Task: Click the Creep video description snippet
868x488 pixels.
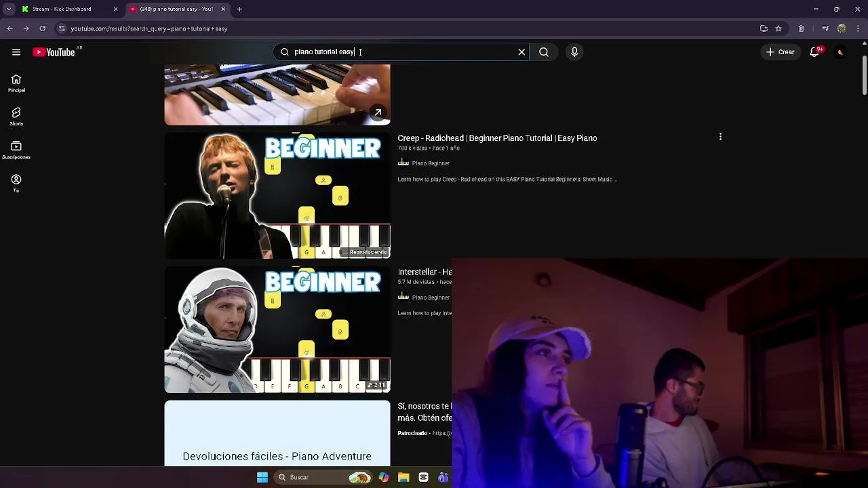Action: [507, 180]
